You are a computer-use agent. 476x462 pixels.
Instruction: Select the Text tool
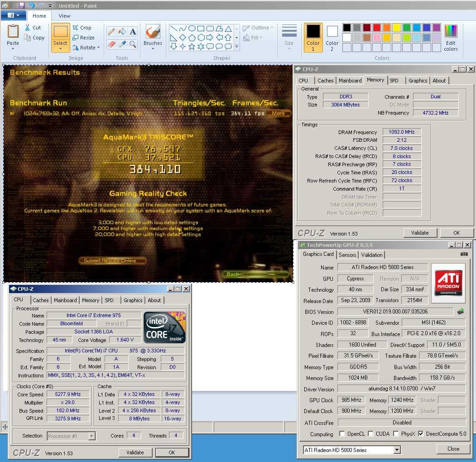pyautogui.click(x=133, y=31)
